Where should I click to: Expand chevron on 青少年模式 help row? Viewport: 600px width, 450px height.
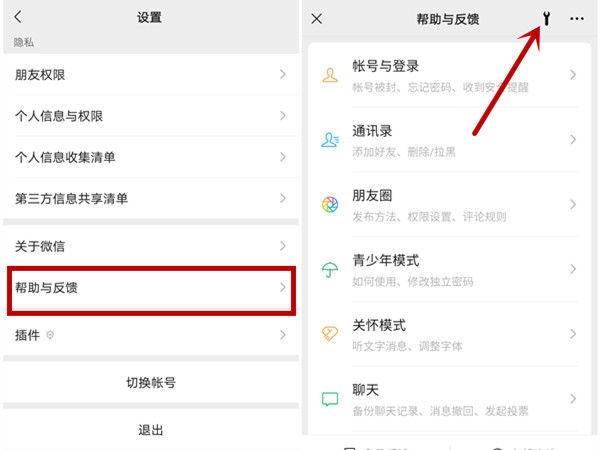coord(573,269)
